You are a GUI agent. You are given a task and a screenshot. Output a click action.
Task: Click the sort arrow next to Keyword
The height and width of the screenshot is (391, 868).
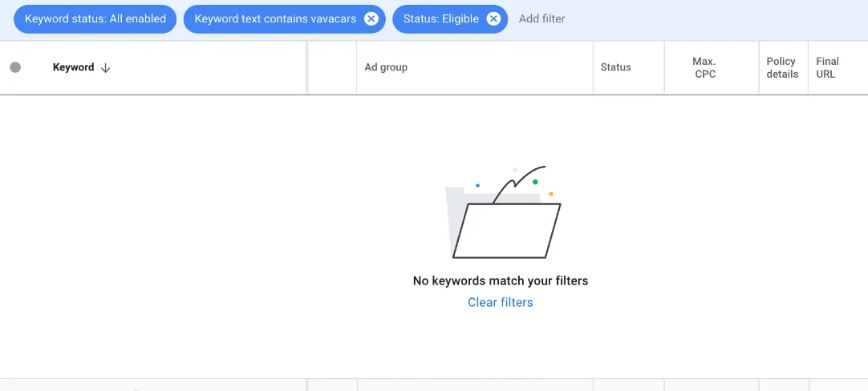(x=106, y=68)
